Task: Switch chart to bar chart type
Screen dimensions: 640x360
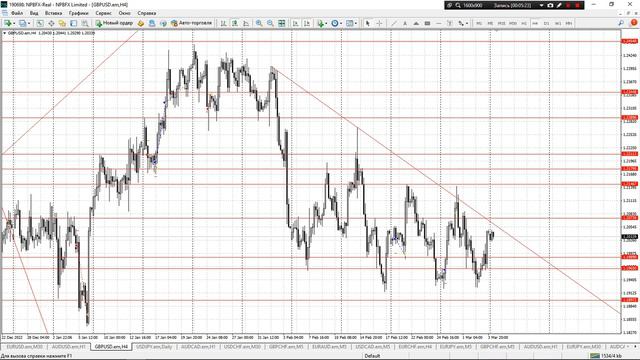Action: pos(223,23)
